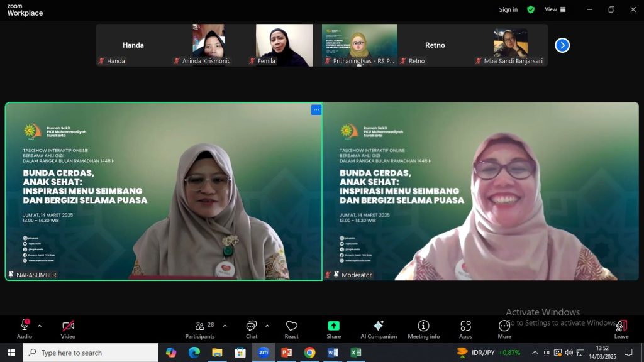Screen dimensions: 644x362
Task: Open AI Companion
Action: pyautogui.click(x=378, y=326)
